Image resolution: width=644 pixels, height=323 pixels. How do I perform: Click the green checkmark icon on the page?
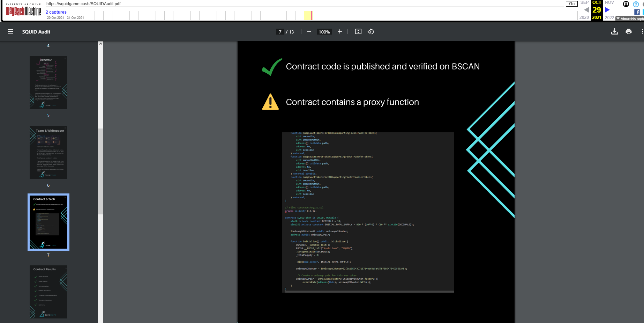pyautogui.click(x=272, y=67)
